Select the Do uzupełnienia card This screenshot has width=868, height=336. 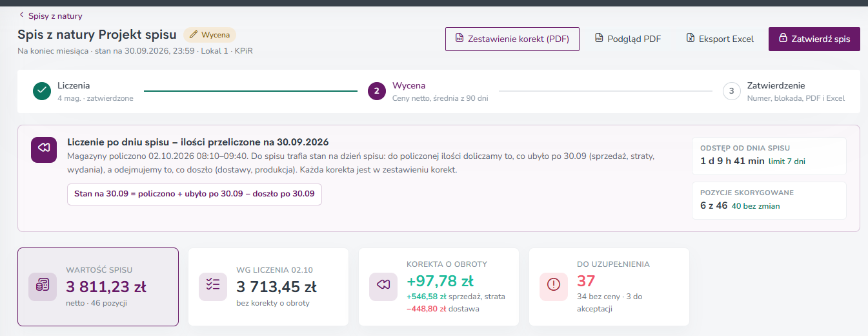coord(609,287)
